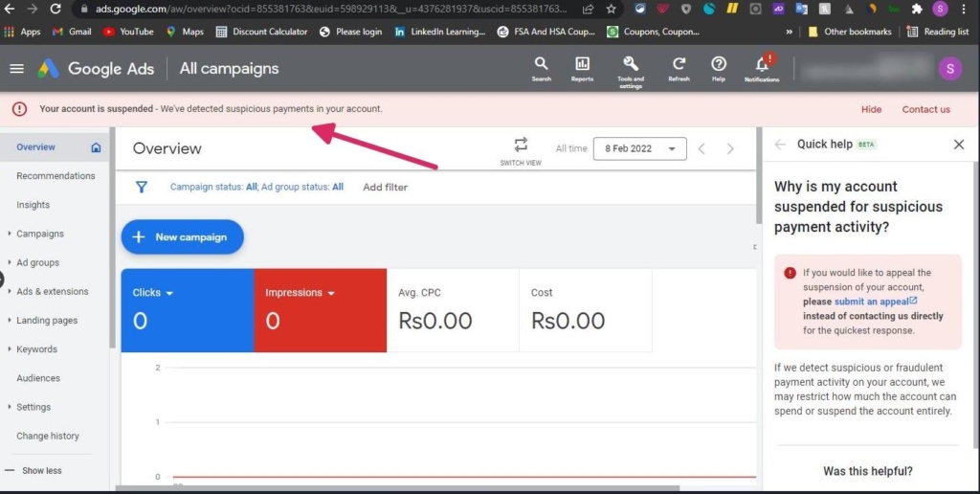Follow the submit an appeal link
This screenshot has width=980, height=494.
click(x=871, y=302)
